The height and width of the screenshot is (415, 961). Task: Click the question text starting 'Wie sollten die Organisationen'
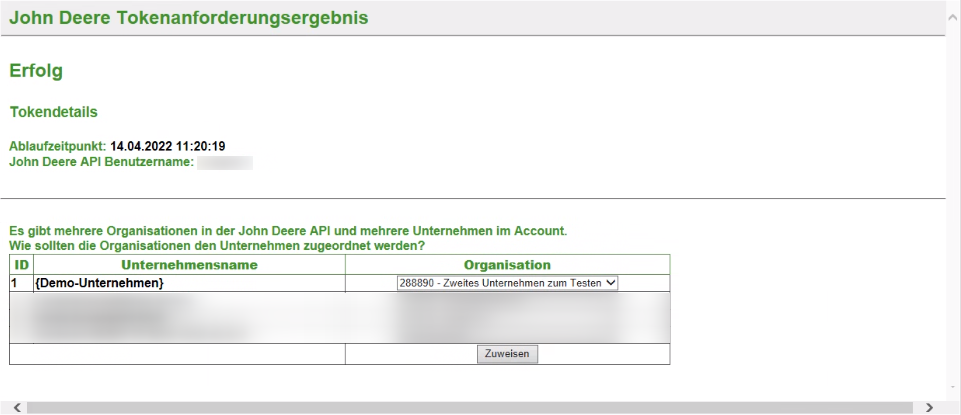tap(216, 245)
